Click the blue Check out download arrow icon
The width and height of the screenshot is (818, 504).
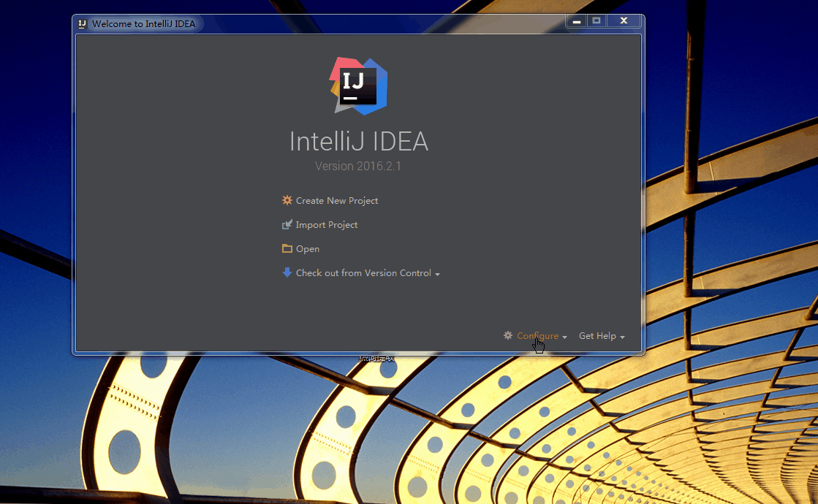[287, 272]
